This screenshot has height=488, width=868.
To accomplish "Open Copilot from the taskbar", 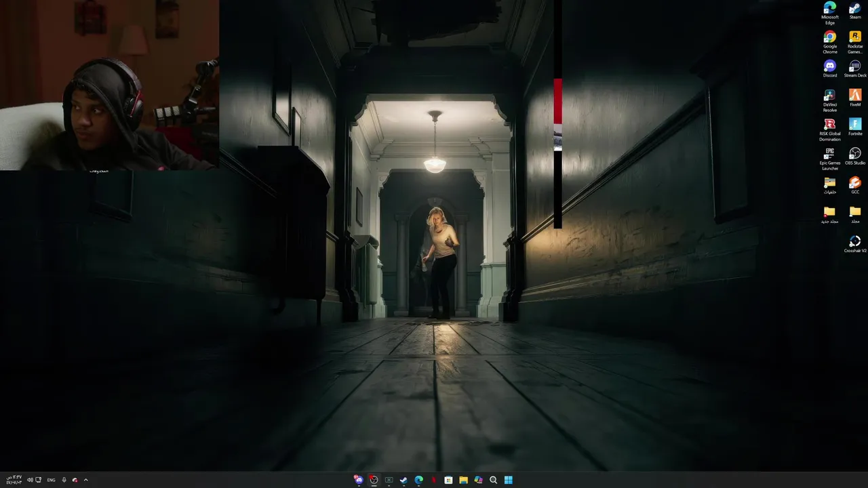I will pyautogui.click(x=478, y=480).
